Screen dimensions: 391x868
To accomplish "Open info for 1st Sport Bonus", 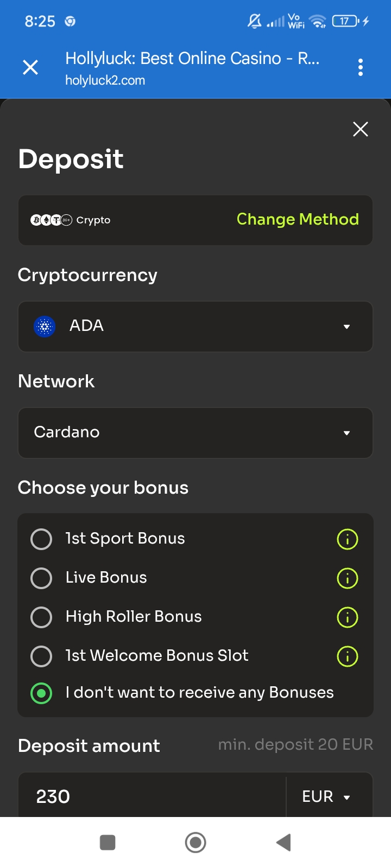I will click(348, 539).
